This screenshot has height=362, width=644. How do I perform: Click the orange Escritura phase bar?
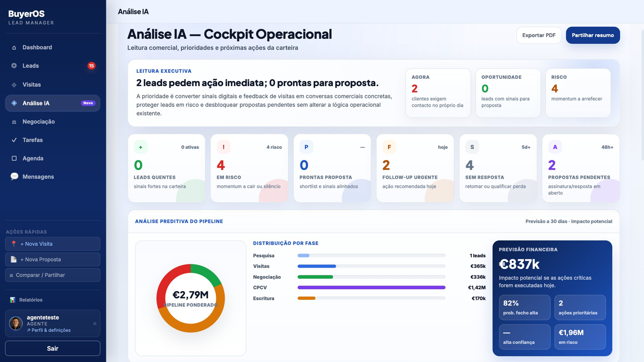pyautogui.click(x=306, y=298)
